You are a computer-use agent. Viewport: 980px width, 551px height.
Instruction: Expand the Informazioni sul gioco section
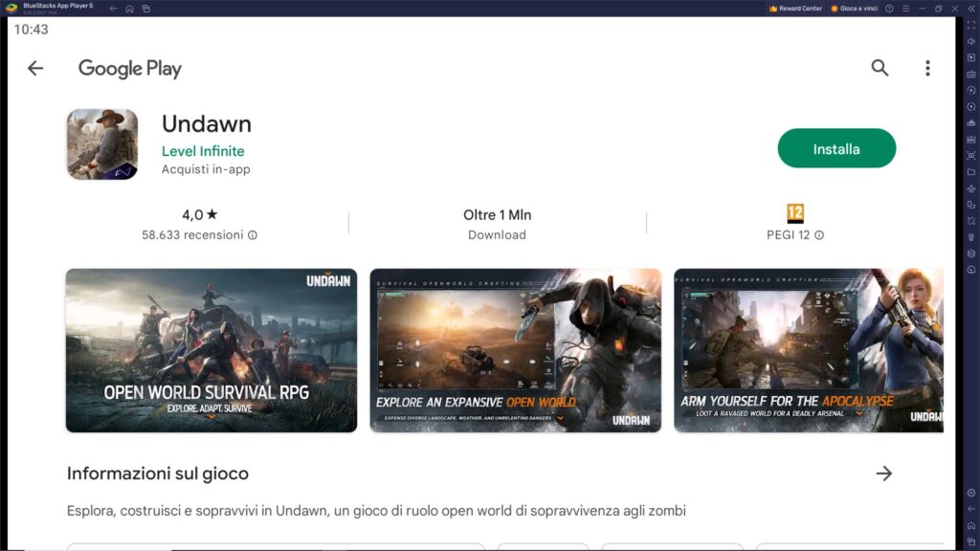click(x=883, y=474)
